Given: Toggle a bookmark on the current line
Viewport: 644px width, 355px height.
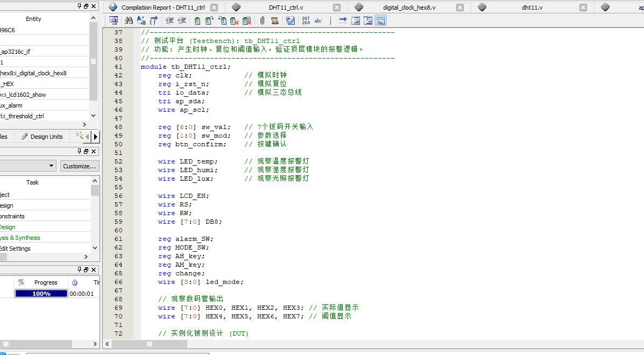Looking at the screenshot, I should [197, 20].
